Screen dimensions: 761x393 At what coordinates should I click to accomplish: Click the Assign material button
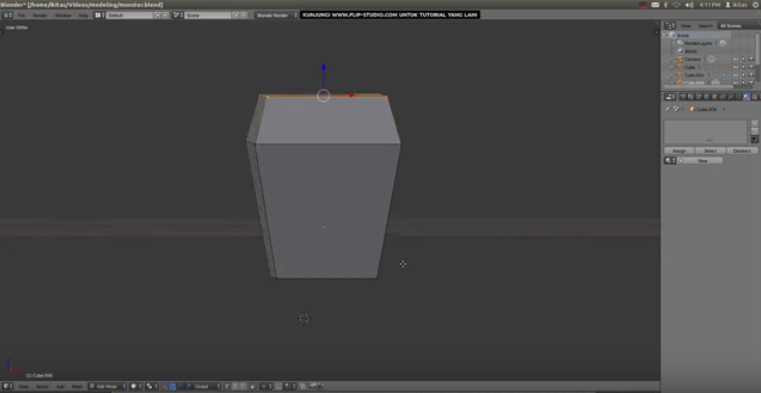[x=679, y=151]
